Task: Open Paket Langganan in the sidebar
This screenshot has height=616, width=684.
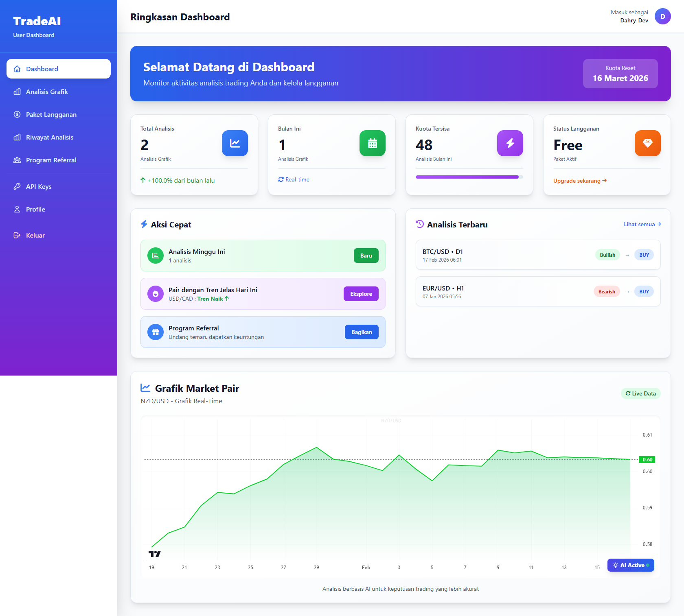Action: pos(51,115)
